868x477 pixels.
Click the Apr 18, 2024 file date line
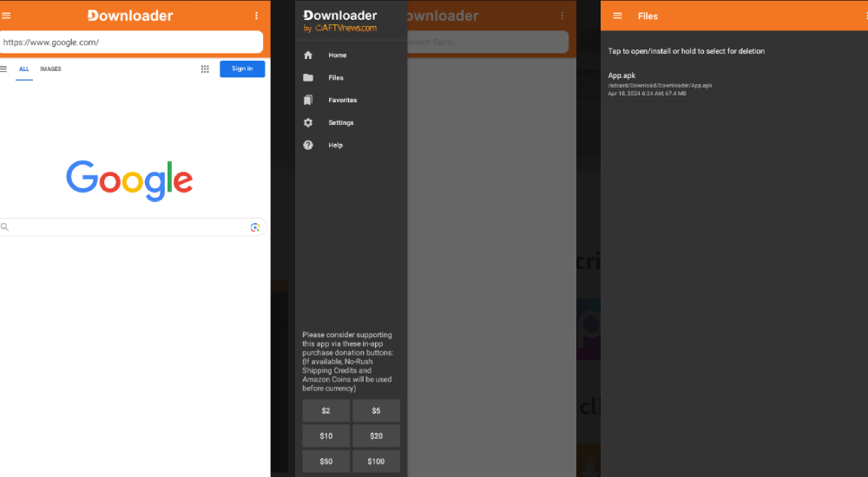coord(648,94)
